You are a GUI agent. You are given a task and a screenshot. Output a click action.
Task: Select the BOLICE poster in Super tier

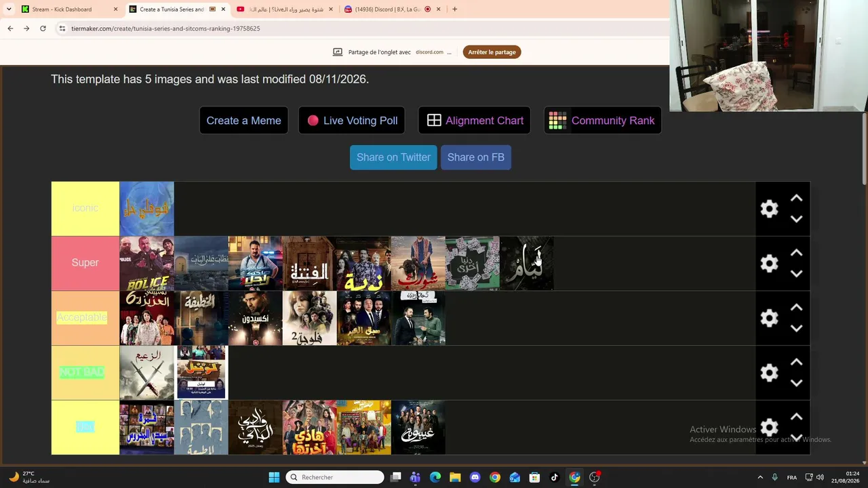[147, 263]
